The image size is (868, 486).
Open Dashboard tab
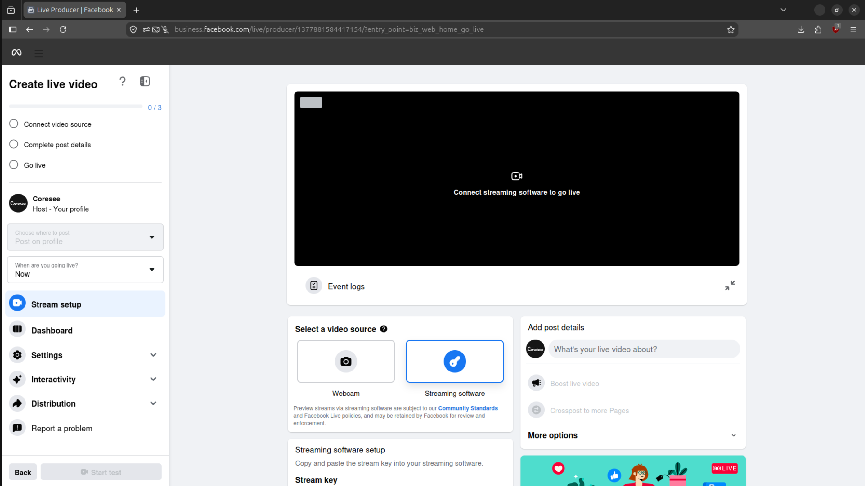pyautogui.click(x=85, y=330)
